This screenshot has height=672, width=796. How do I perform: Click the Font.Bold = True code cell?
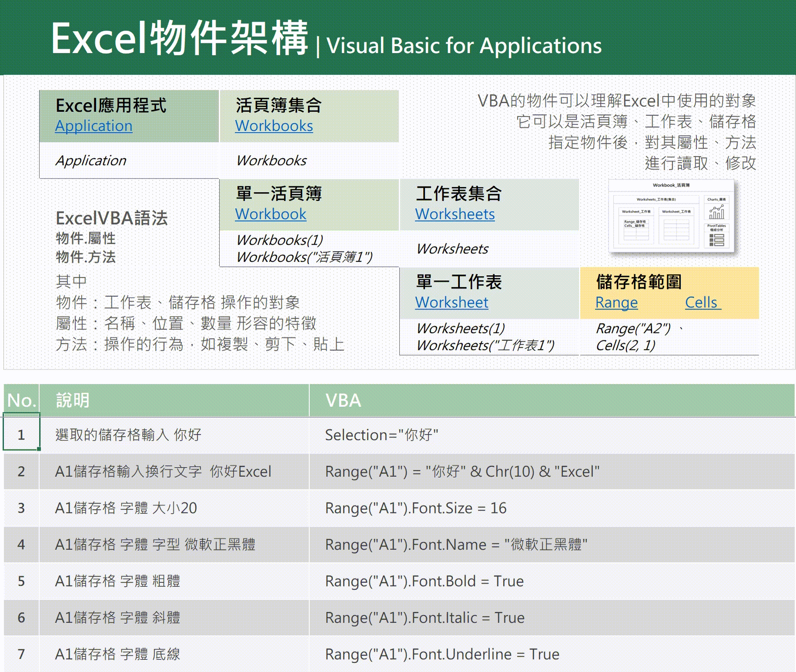click(x=552, y=581)
